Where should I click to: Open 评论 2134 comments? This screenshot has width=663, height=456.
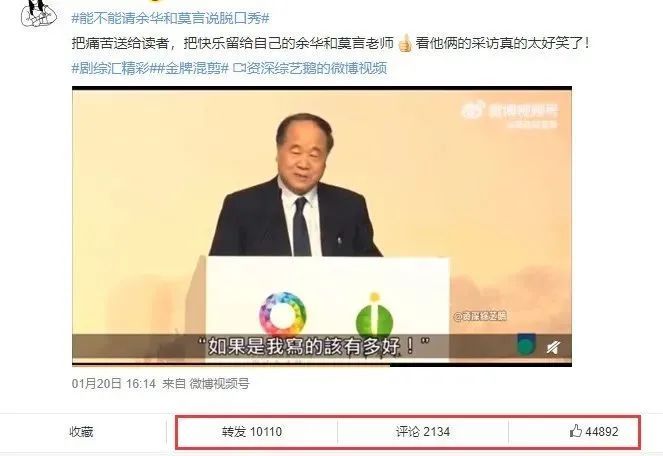(x=423, y=432)
